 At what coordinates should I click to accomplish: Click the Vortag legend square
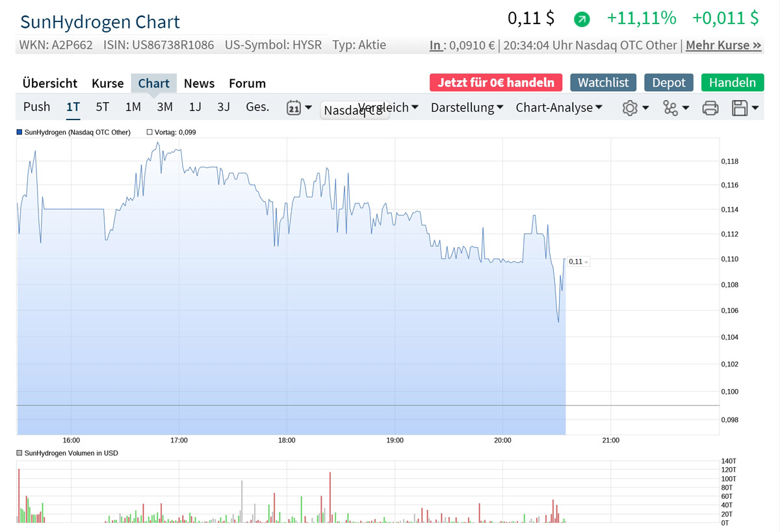coord(149,132)
